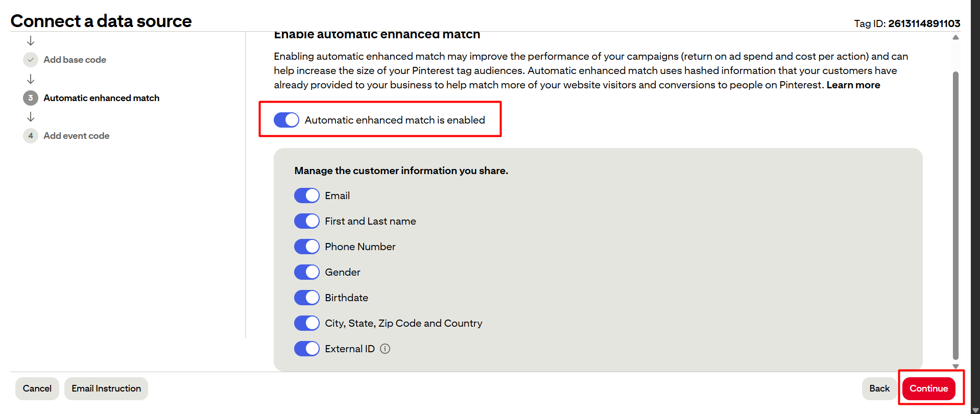
Task: Click the Add base code checkmark icon
Action: click(x=31, y=60)
